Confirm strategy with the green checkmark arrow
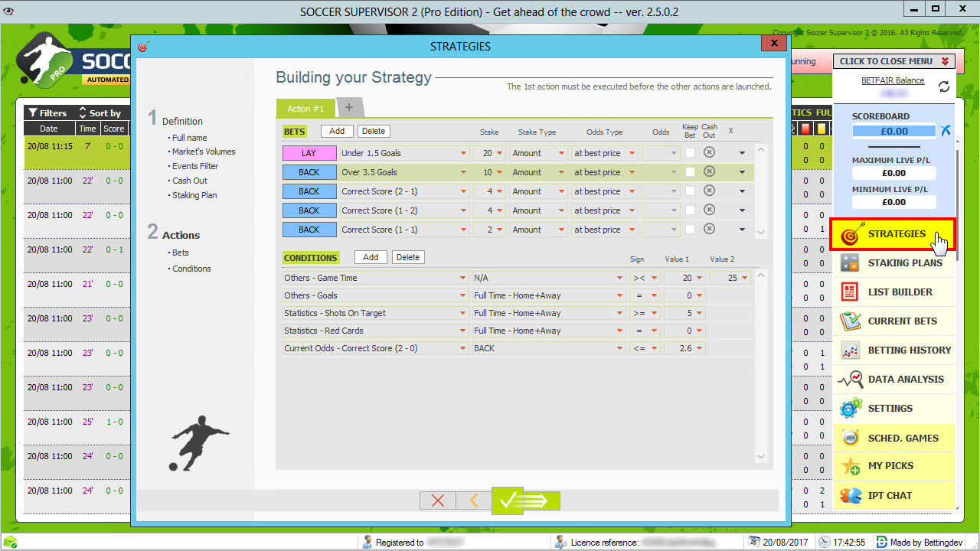Screen dimensions: 980x551 pos(526,500)
